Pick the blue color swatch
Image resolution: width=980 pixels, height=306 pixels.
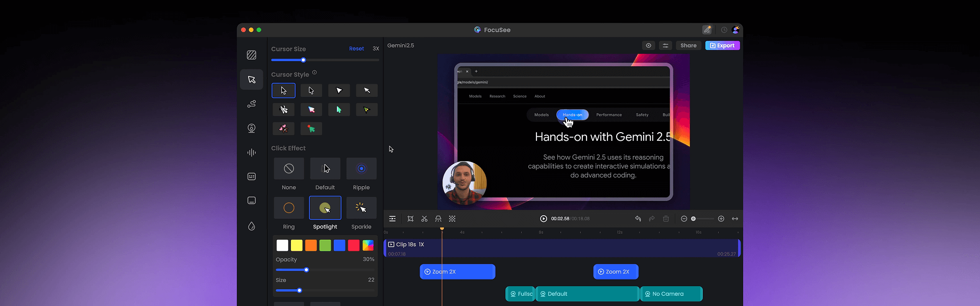[x=339, y=245]
